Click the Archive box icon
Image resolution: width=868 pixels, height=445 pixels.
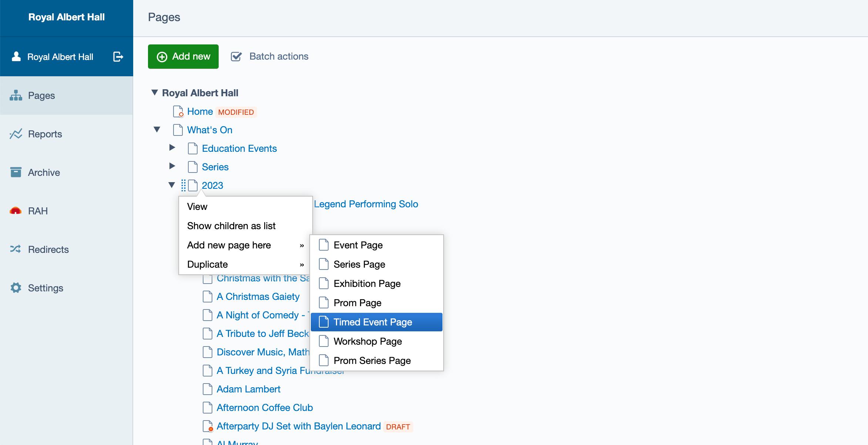[16, 173]
